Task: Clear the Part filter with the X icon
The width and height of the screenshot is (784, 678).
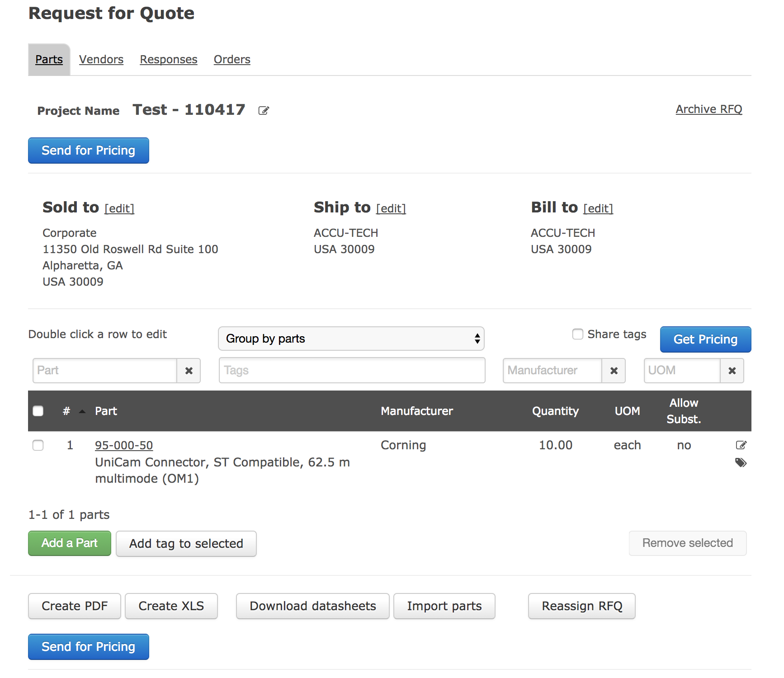Action: (x=189, y=371)
